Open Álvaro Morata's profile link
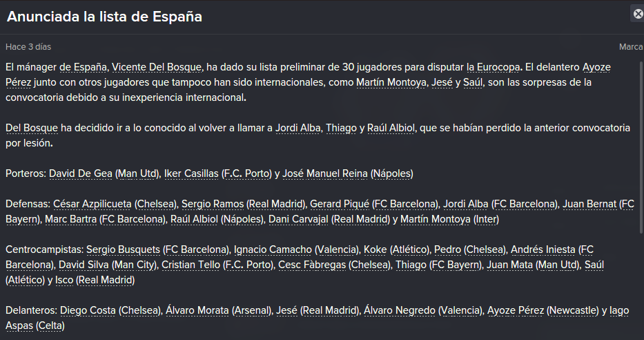 197,310
